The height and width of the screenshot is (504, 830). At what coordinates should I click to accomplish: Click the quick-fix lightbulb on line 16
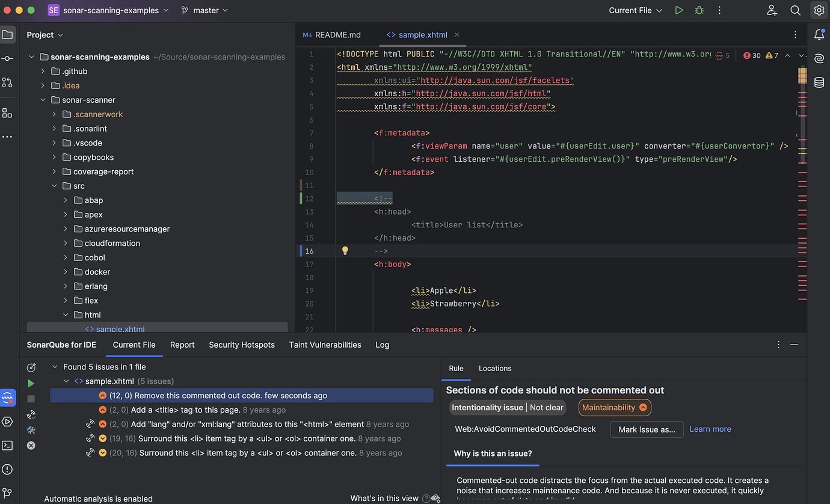coord(345,250)
